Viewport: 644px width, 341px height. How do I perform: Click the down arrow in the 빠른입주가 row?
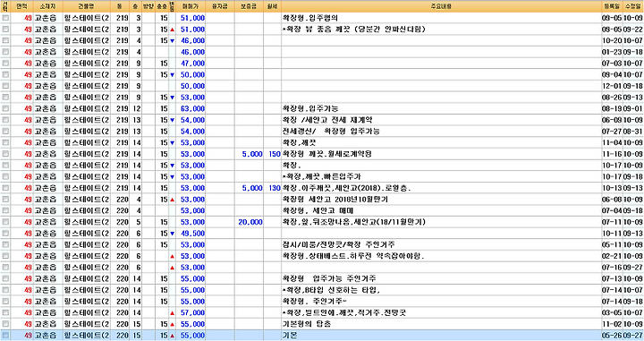pos(172,176)
